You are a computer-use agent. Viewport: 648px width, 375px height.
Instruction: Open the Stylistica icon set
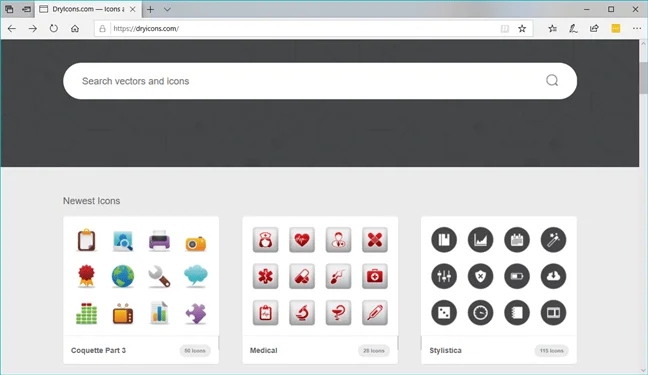pos(446,350)
